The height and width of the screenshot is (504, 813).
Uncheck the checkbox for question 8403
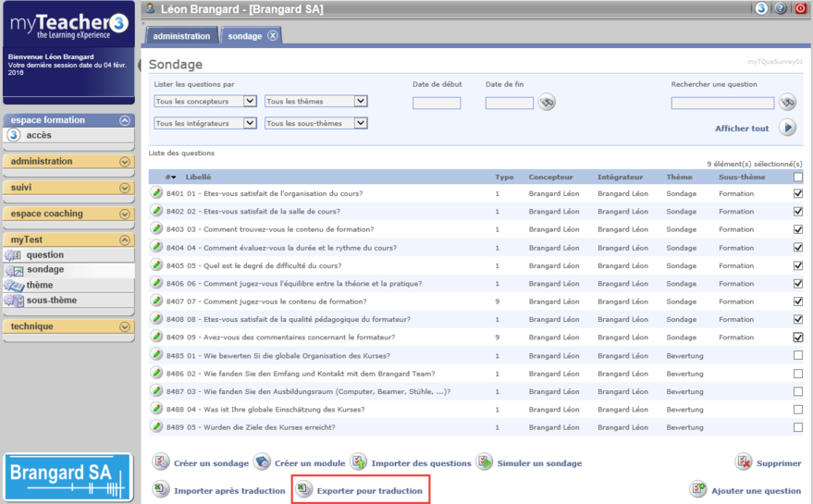point(797,229)
